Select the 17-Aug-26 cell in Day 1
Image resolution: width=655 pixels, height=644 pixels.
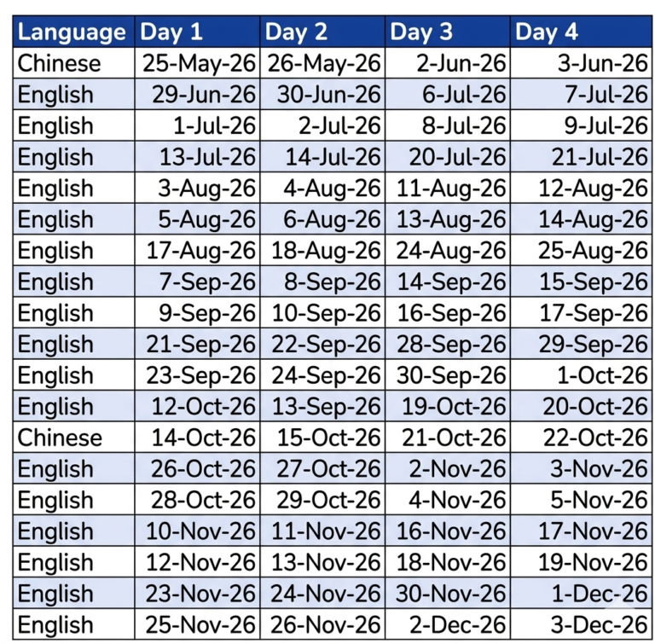click(197, 250)
